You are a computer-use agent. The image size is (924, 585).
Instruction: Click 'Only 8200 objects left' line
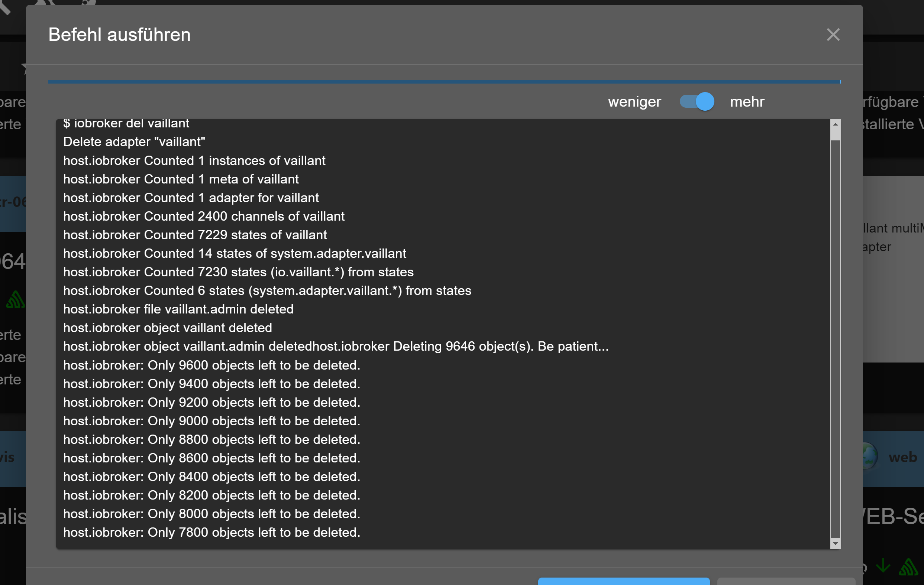tap(212, 495)
